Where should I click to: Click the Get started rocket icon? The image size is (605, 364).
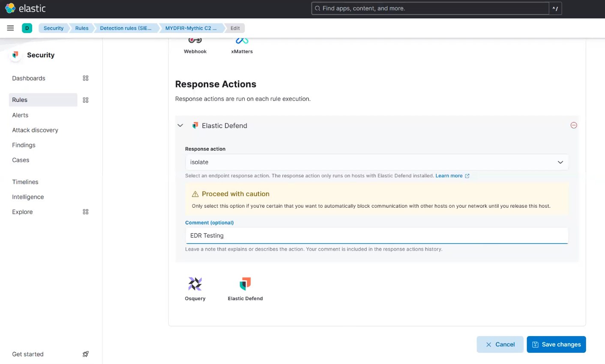(85, 354)
